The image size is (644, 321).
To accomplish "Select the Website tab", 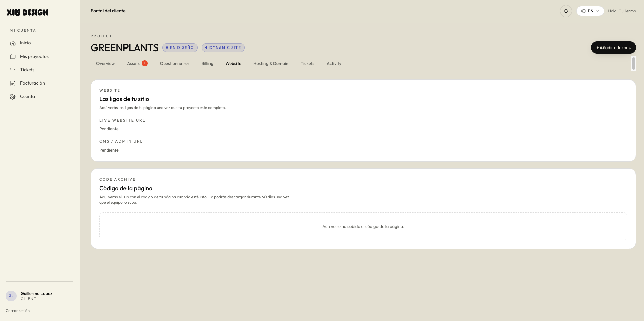I will pos(233,64).
